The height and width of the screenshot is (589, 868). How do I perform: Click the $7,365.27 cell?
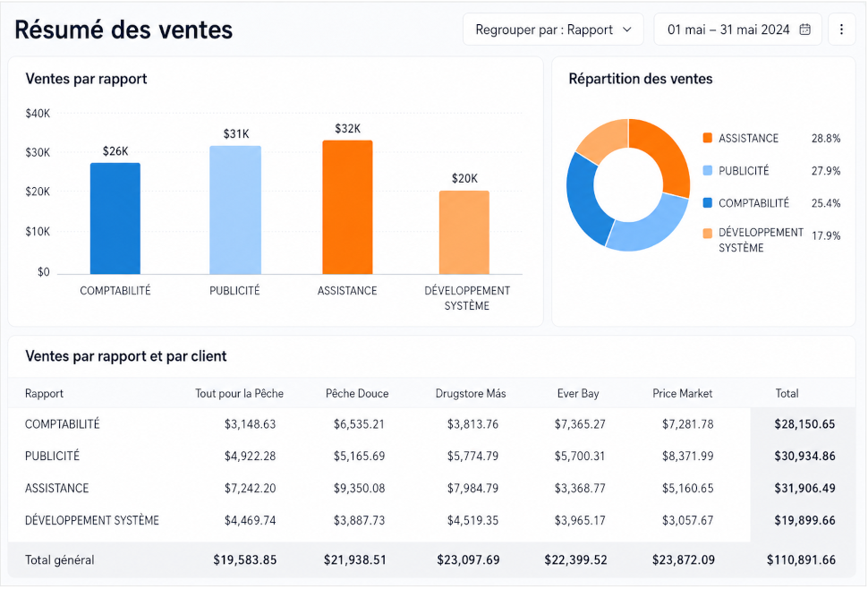(x=580, y=424)
